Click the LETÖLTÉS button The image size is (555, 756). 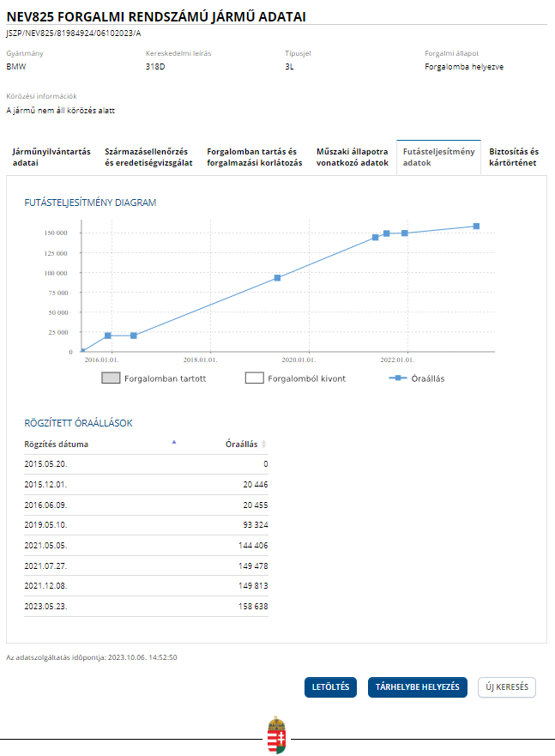click(330, 687)
